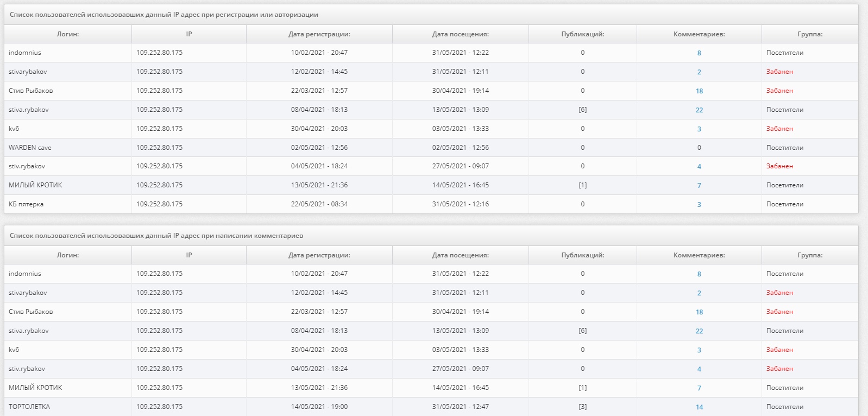
Task: Click stivarybakov login in the second table
Action: click(28, 293)
